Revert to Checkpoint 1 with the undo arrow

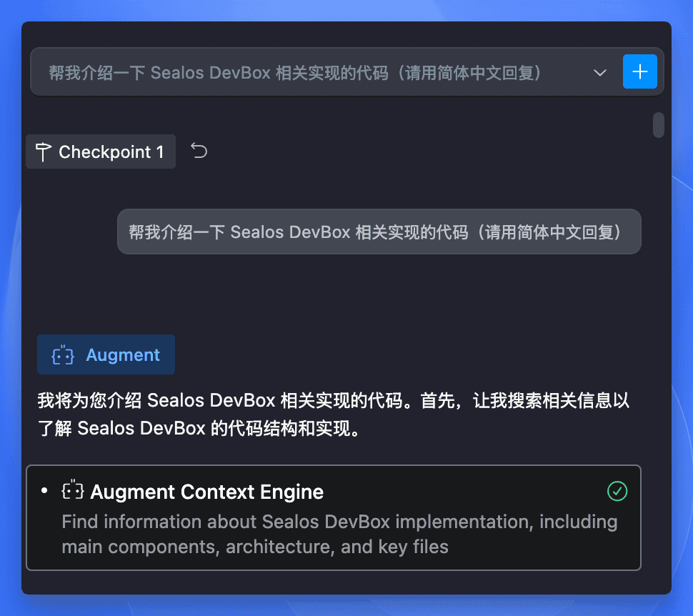[199, 151]
